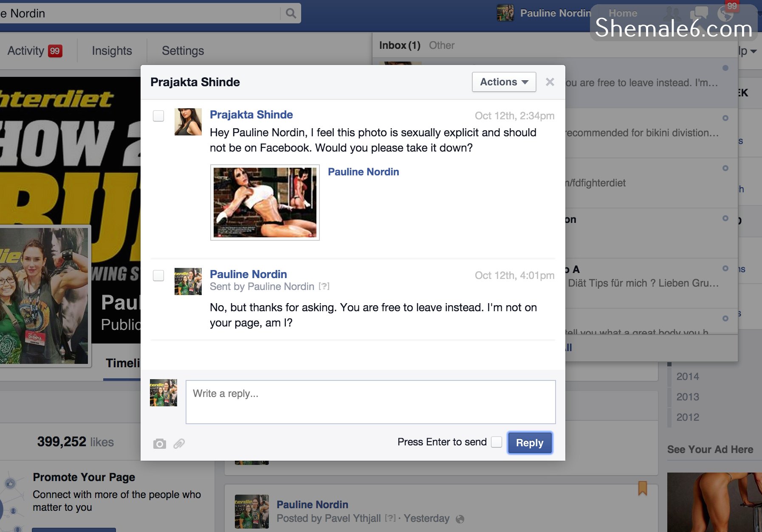Open the Other messages tab
The image size is (762, 532).
442,45
